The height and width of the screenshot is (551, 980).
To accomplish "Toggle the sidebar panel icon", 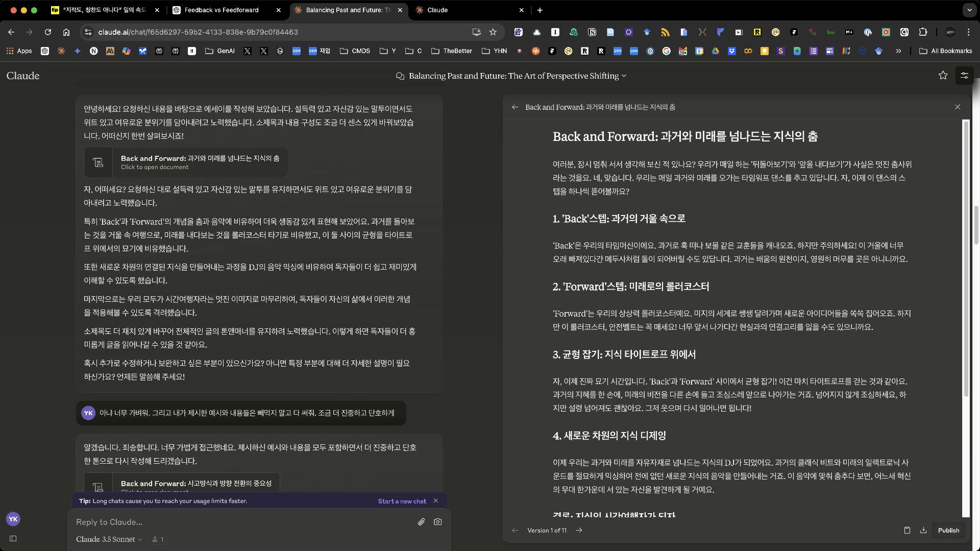I will coord(13,538).
